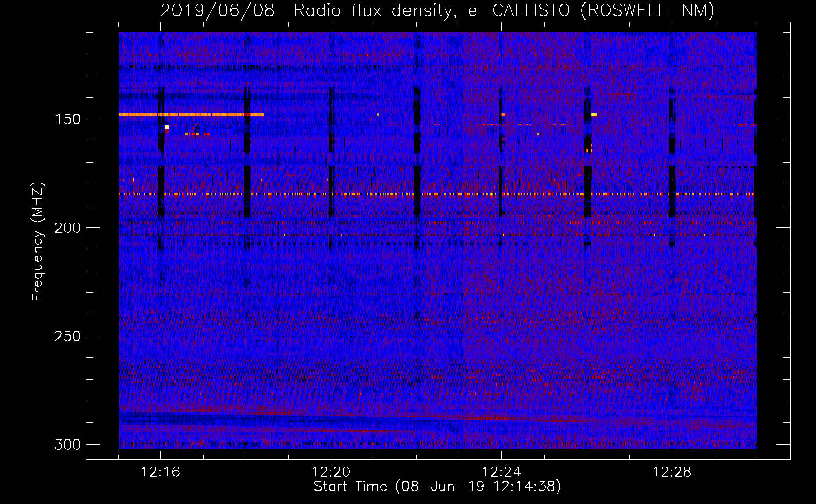The width and height of the screenshot is (816, 504).
Task: Click the "Start Time (08-Jun-19 12:14:38)" label
Action: 437,487
